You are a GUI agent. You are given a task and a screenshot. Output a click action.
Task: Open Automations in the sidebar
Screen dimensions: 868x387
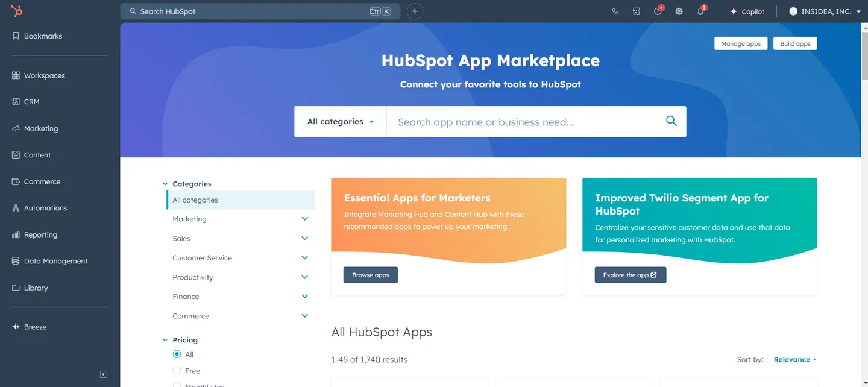40,208
